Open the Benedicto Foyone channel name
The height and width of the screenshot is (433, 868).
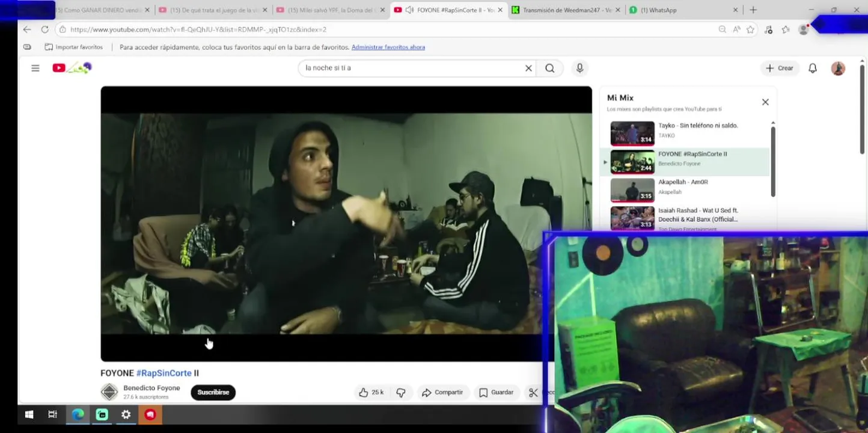[151, 388]
